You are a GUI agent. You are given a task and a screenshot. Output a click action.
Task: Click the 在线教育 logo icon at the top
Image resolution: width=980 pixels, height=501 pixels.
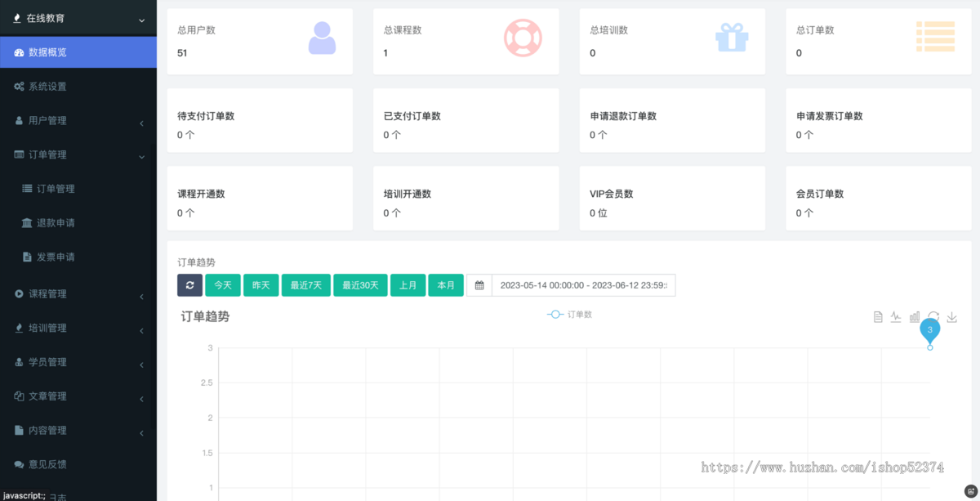coord(17,18)
